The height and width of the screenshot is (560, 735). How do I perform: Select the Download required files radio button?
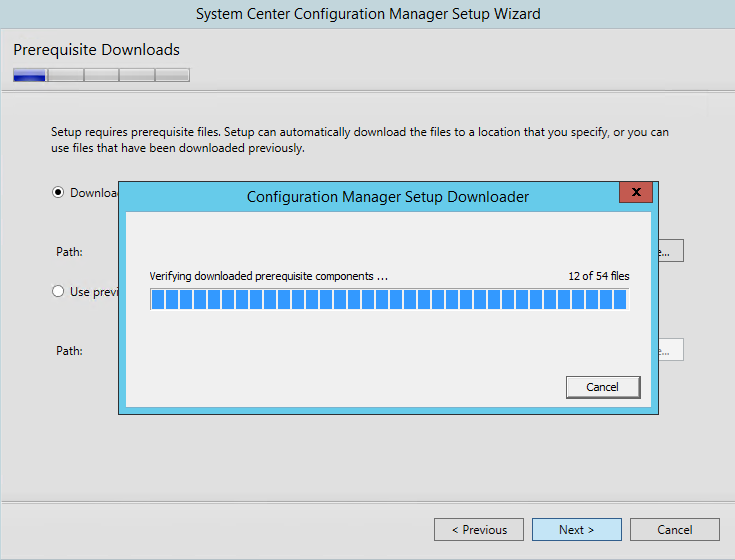[x=58, y=193]
